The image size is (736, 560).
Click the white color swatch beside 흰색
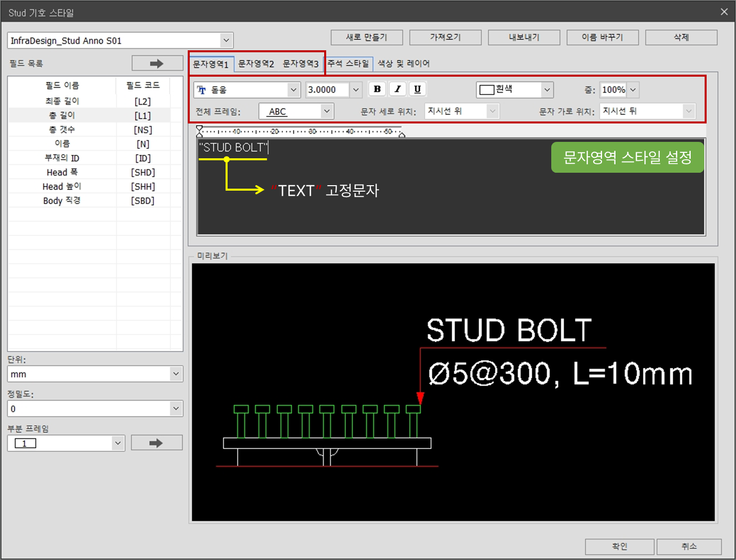[487, 90]
